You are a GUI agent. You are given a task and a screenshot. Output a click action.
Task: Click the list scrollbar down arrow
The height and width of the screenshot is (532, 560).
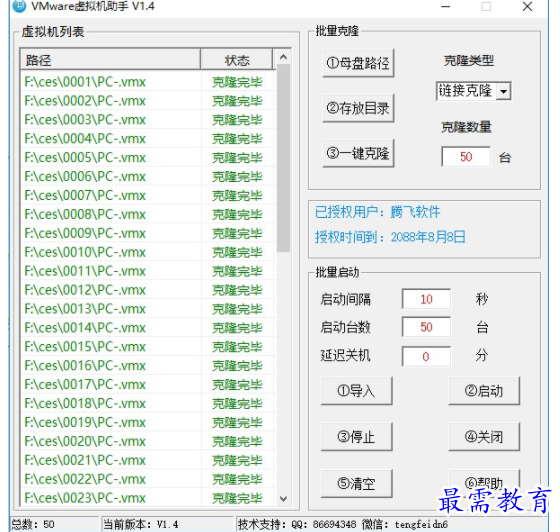click(284, 499)
